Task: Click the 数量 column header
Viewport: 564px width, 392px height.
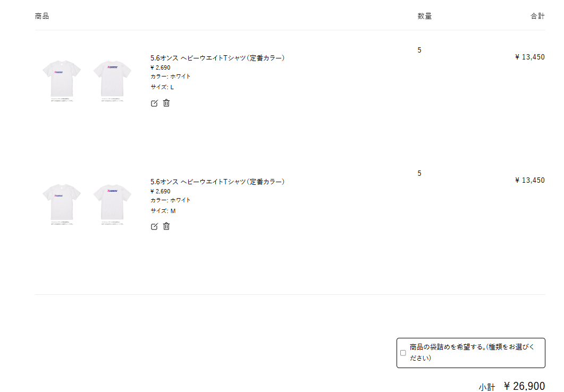Action: [x=425, y=16]
